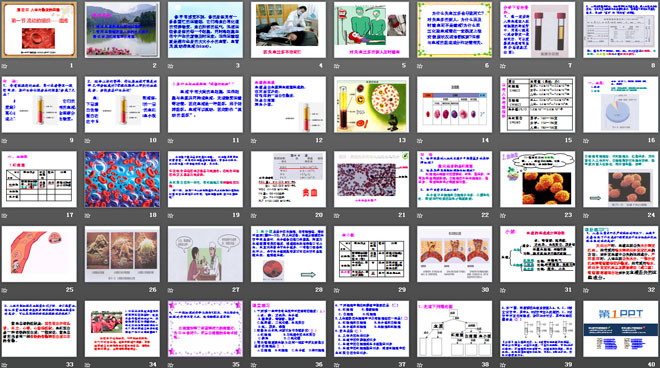Select slide 23 showing orange white blood cells
The image size is (660, 368).
click(x=538, y=179)
